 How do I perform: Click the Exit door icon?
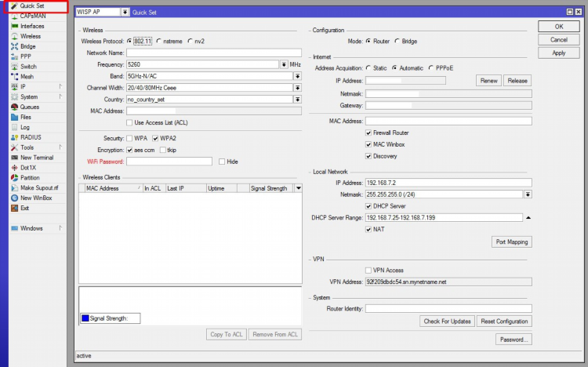click(x=14, y=209)
